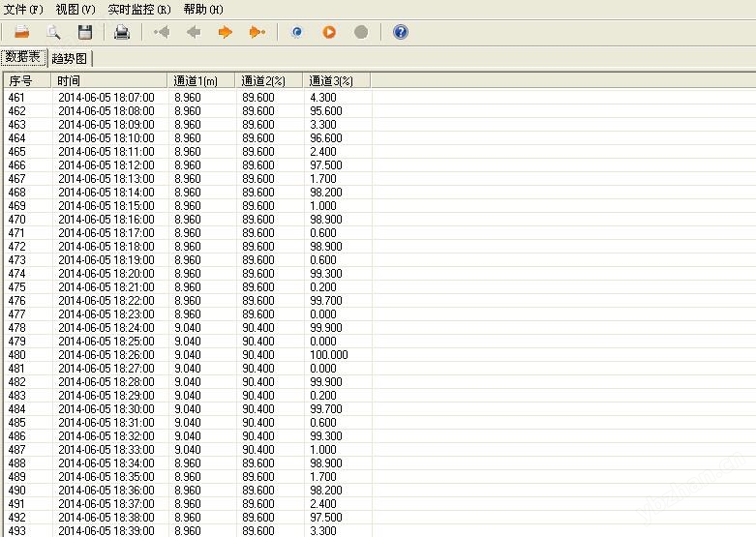
Task: Start monitoring with the orange play icon
Action: [329, 32]
